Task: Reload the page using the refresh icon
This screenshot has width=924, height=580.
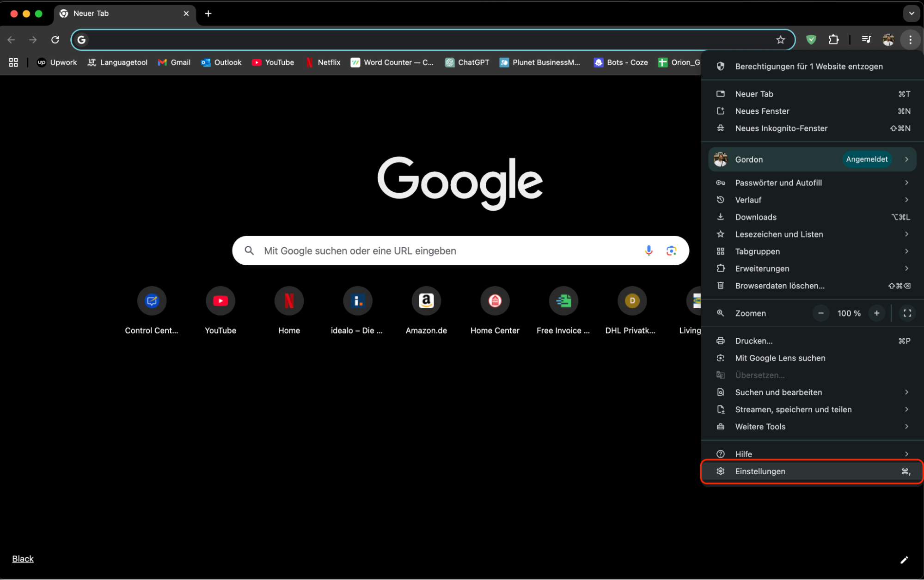Action: [55, 40]
